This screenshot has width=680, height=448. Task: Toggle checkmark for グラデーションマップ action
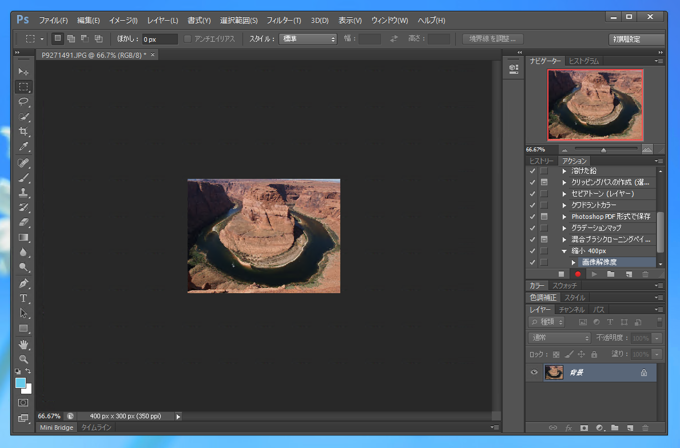[x=533, y=228]
